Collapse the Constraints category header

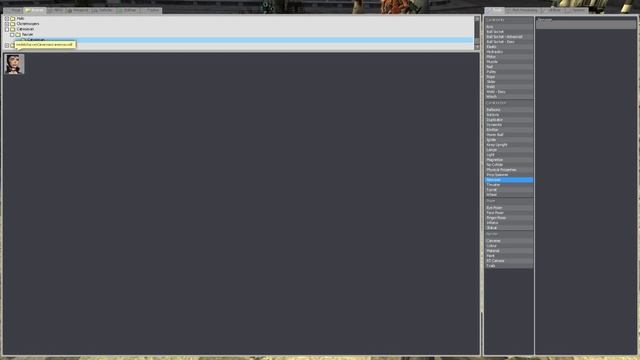pyautogui.click(x=509, y=20)
